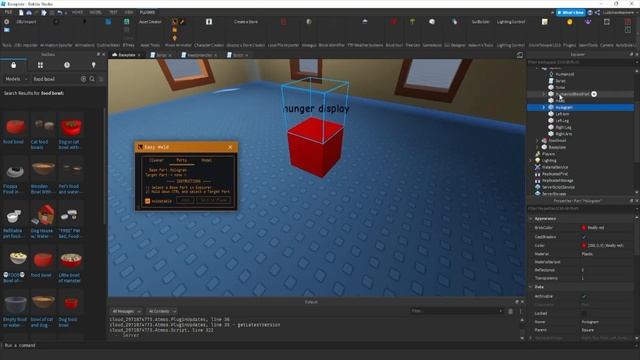The image size is (640, 360).
Task: Open the yellow smiley Plugins icon
Action: point(569,22)
